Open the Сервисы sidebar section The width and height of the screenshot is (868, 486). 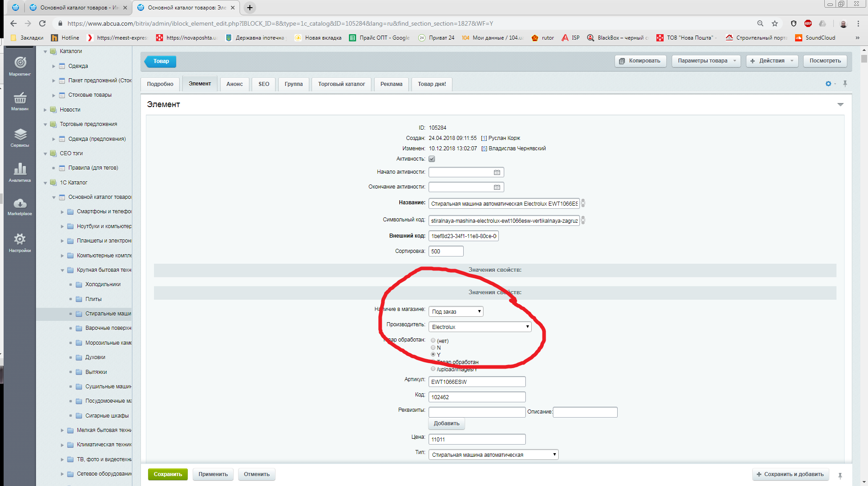pyautogui.click(x=20, y=137)
